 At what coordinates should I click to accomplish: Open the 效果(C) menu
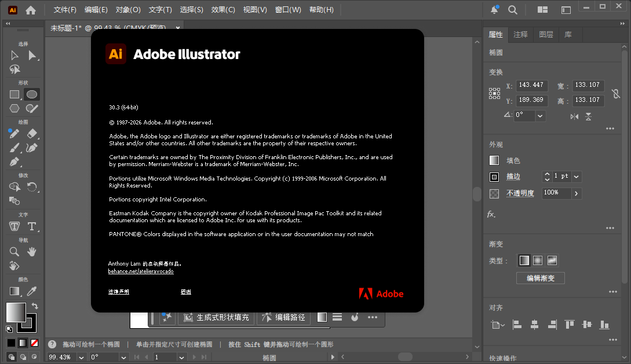pyautogui.click(x=223, y=10)
